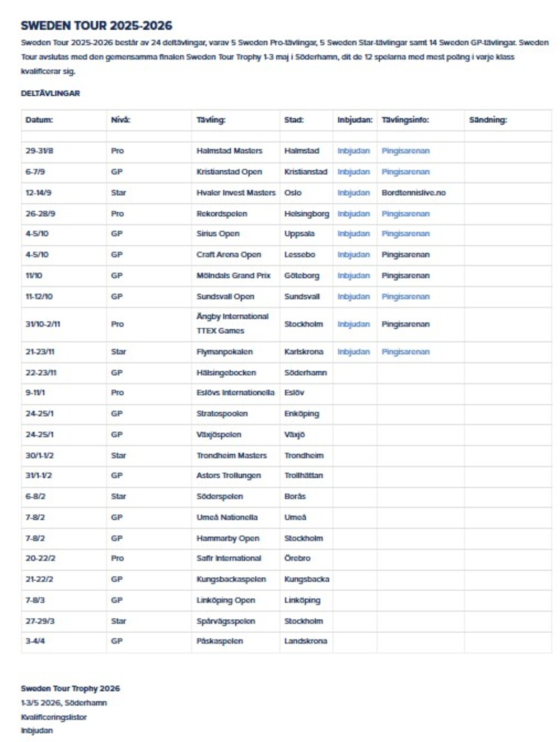Click Pingisarenan for Craft Arena Open Lessebo
Screen dimensions: 560x742
coord(405,255)
